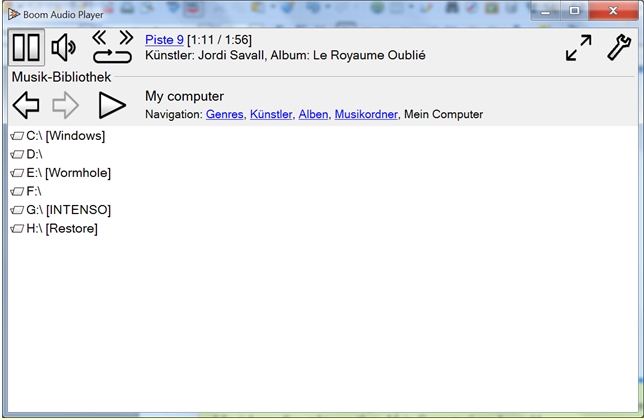Viewport: 644px width, 419px height.
Task: Skip to next track with double-right chevron
Action: pyautogui.click(x=126, y=37)
